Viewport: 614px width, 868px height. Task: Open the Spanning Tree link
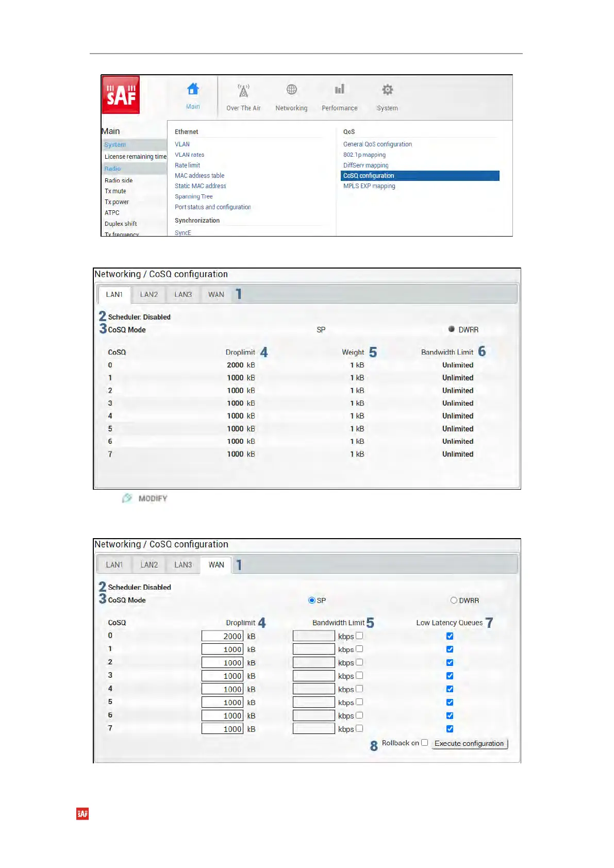pos(193,196)
